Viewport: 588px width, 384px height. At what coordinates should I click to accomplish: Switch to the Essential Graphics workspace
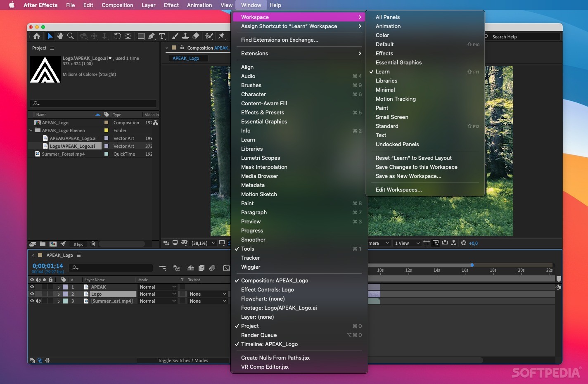pos(398,62)
